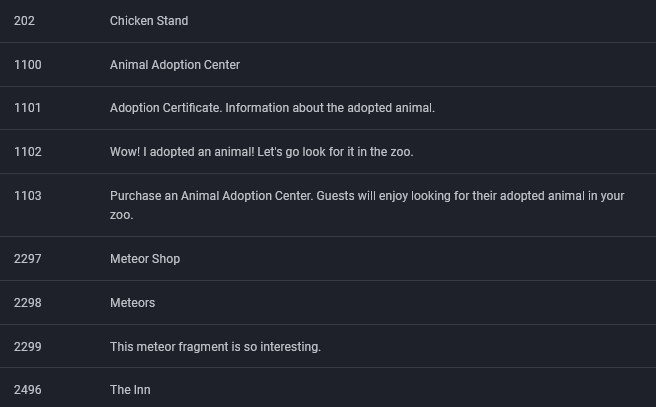This screenshot has height=407, width=656.
Task: Click the ID cell 2297
Action: [28, 259]
